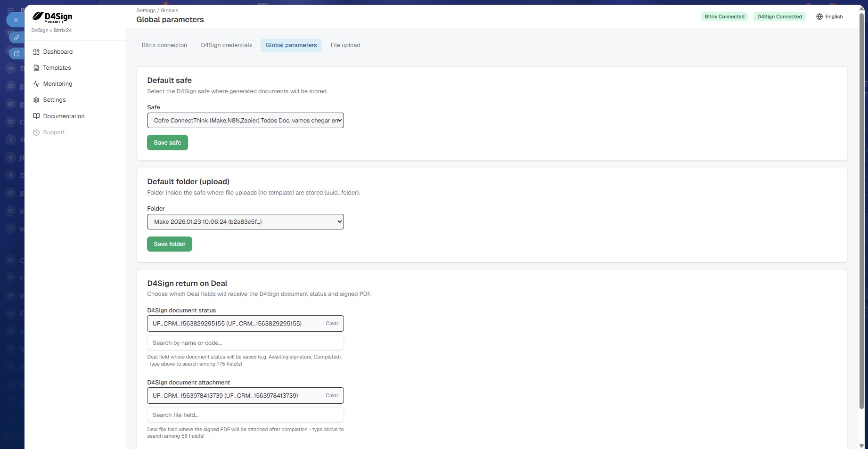Open Monitoring via its pulse icon
The width and height of the screenshot is (868, 449).
click(x=36, y=84)
